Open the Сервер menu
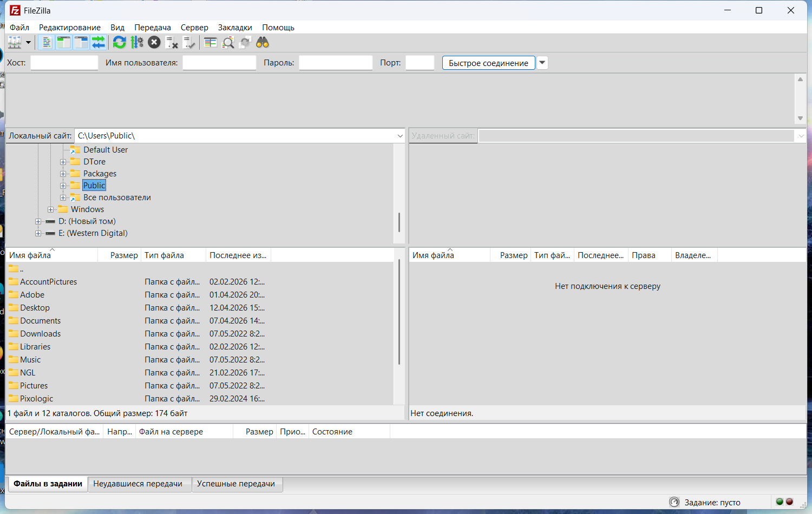 tap(194, 28)
